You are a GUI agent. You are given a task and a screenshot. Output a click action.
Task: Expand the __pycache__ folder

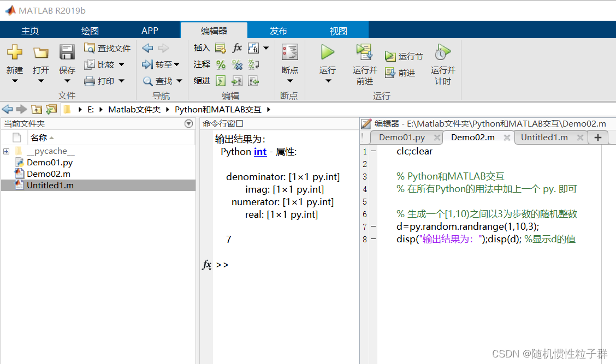pyautogui.click(x=7, y=151)
